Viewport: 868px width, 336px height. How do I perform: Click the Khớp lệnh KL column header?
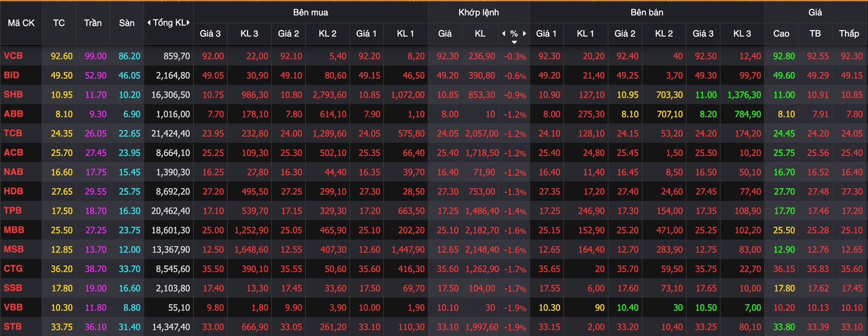pyautogui.click(x=480, y=34)
